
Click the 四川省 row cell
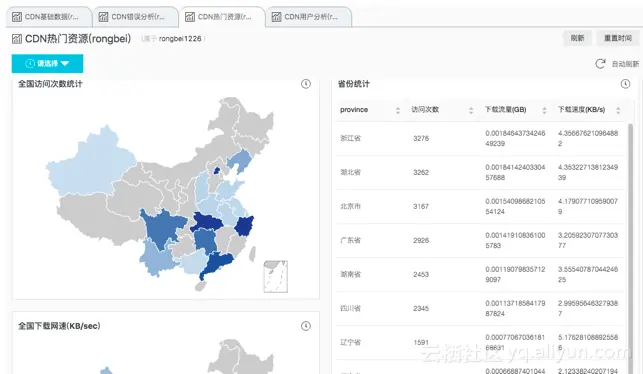350,308
